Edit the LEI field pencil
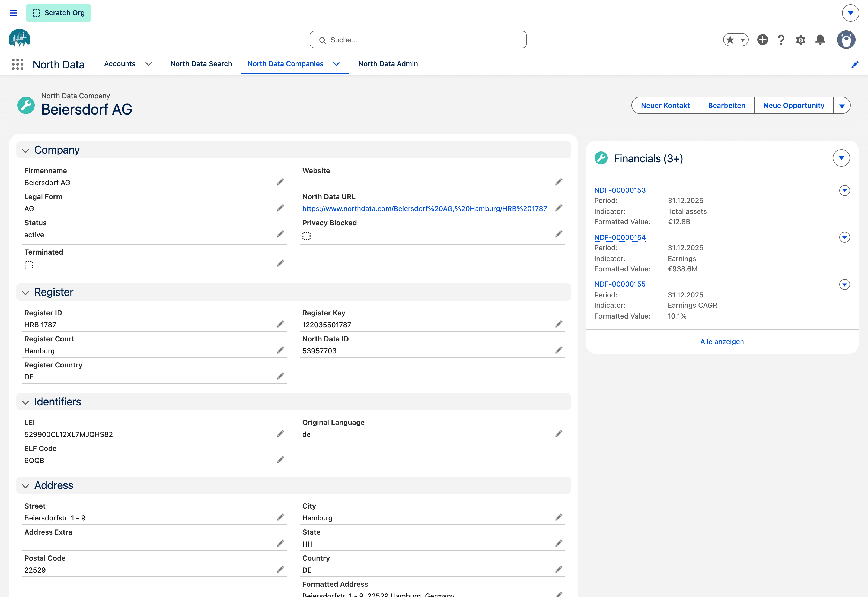The width and height of the screenshot is (868, 597). pyautogui.click(x=280, y=434)
